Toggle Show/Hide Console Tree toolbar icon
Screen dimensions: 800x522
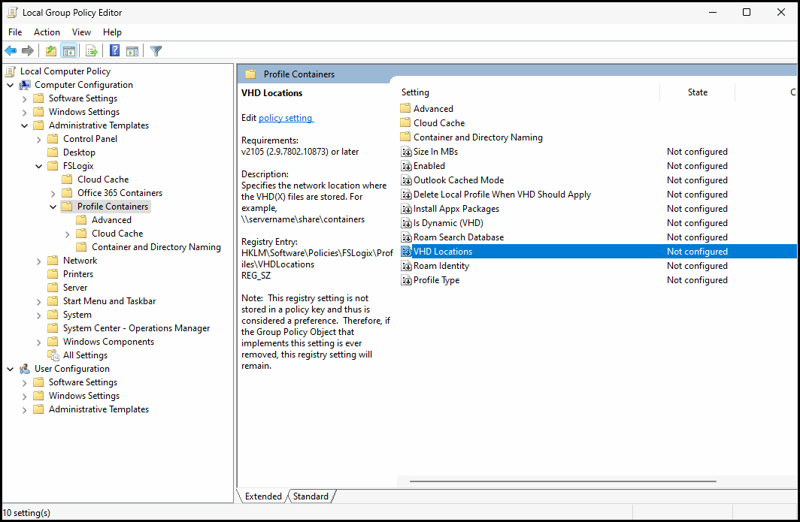69,51
